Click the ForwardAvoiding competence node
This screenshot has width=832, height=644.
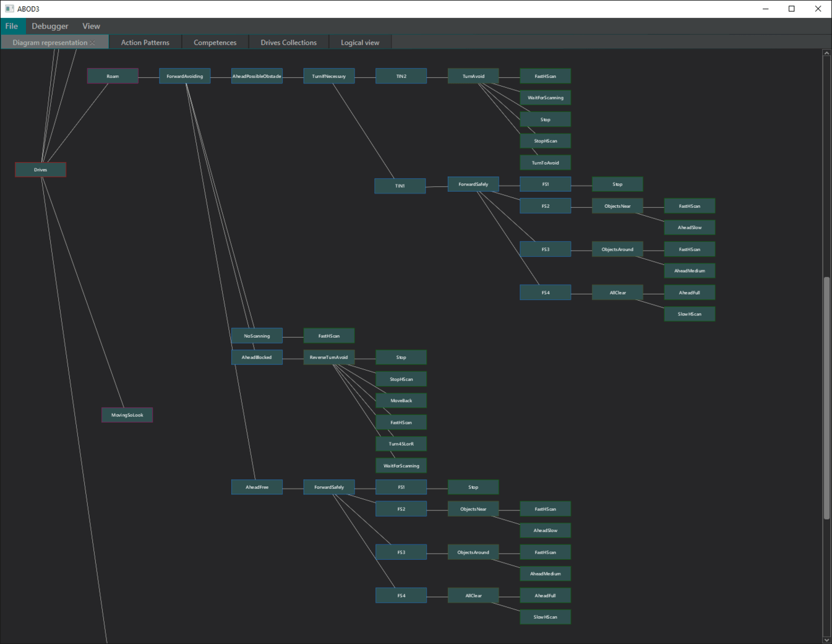(x=185, y=76)
